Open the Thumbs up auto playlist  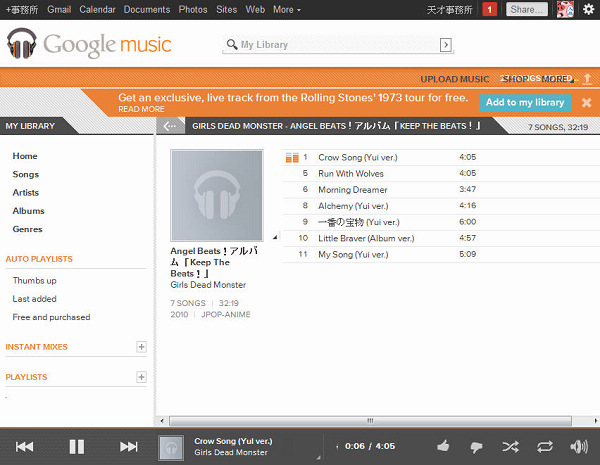point(34,281)
